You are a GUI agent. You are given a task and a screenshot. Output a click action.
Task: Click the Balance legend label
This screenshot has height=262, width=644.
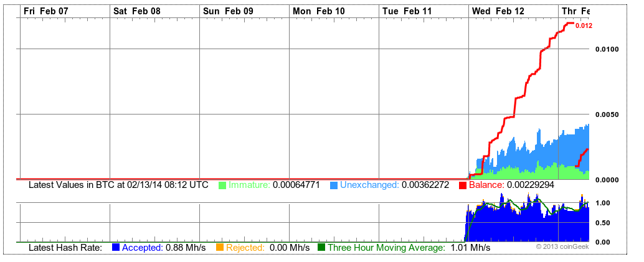coord(486,185)
